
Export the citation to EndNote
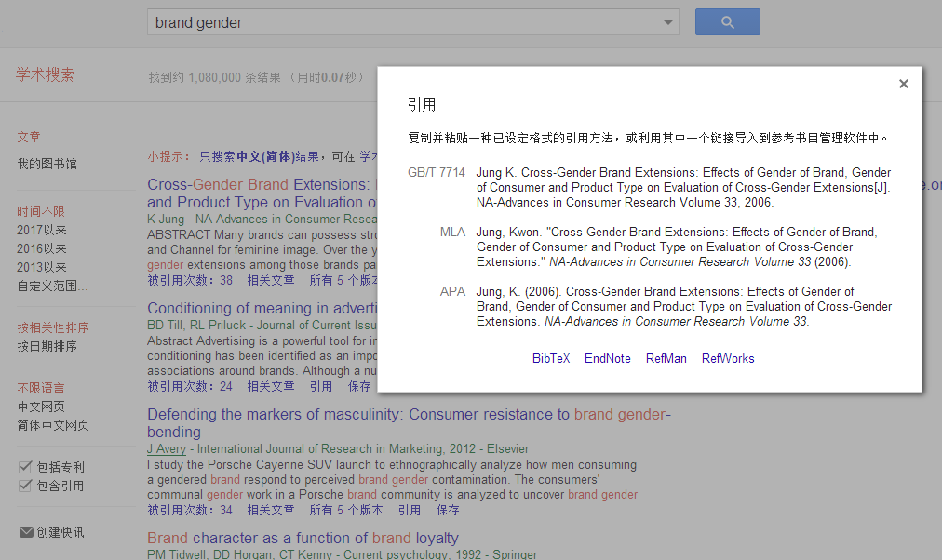click(x=607, y=357)
